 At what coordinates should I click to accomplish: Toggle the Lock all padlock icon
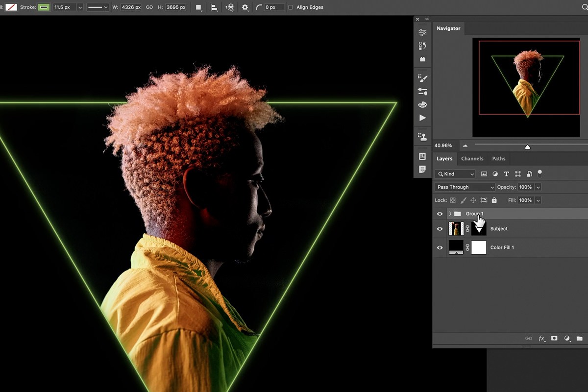click(494, 200)
